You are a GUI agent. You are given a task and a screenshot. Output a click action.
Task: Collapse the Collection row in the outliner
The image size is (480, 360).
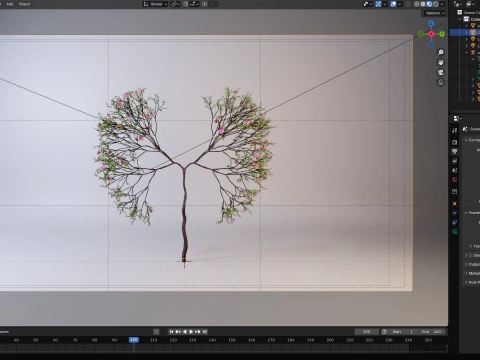point(460,19)
